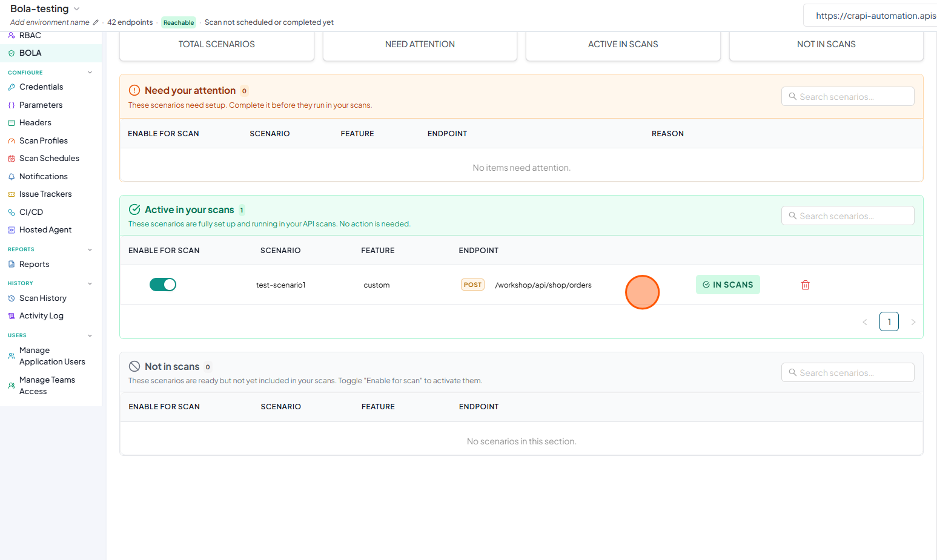The image size is (937, 560).
Task: Search scenarios in Need your attention section
Action: point(848,96)
